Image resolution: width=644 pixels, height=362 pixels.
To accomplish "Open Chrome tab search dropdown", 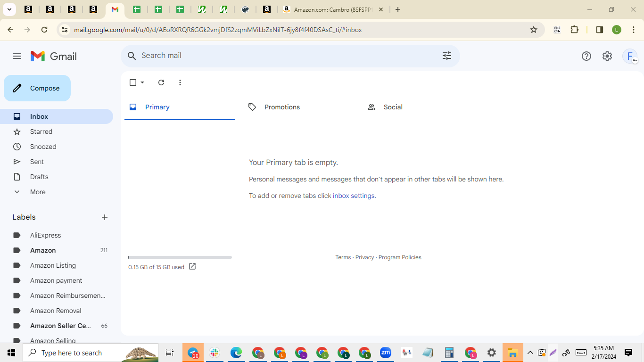I will [9, 9].
